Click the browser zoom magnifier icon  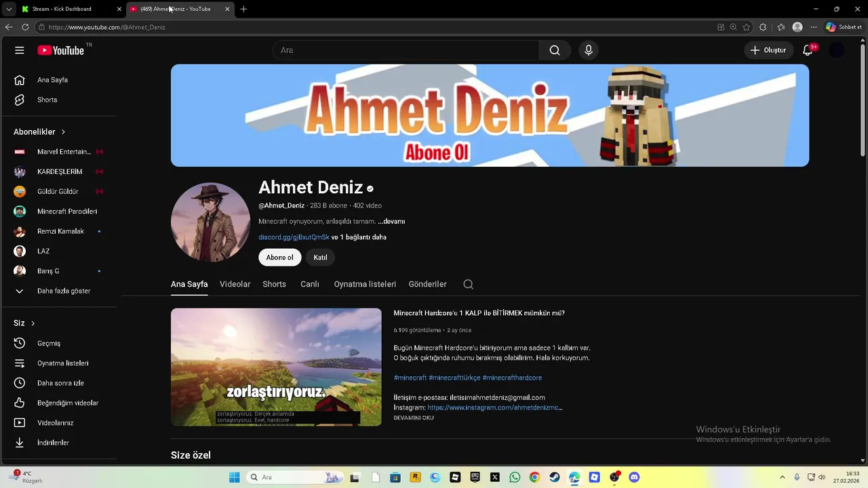(x=733, y=27)
